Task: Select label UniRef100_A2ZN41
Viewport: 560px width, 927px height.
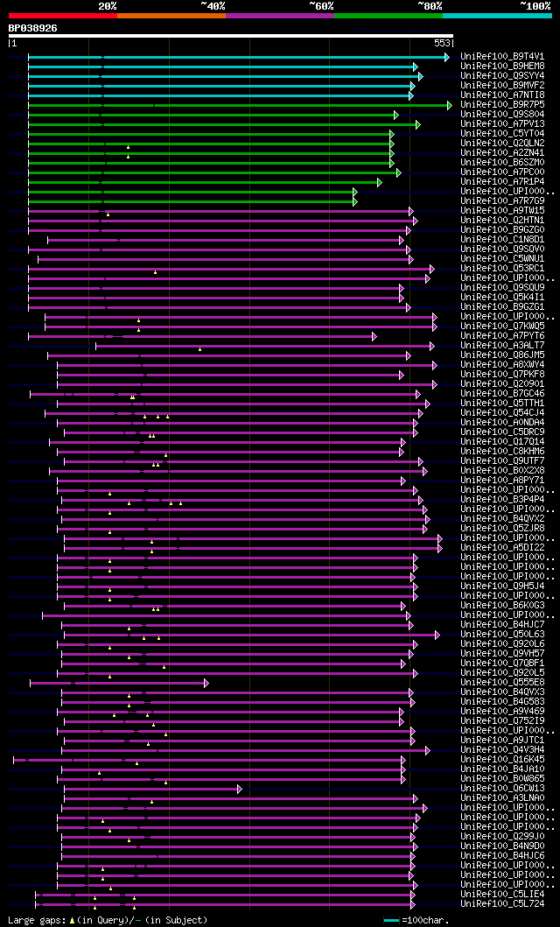Action: click(x=503, y=152)
